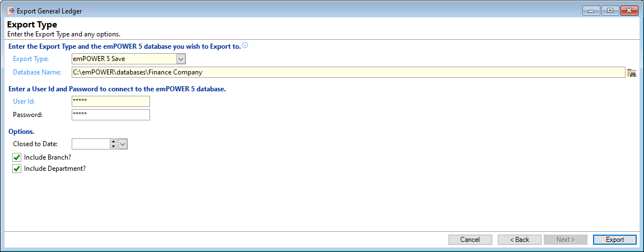Image resolution: width=644 pixels, height=252 pixels.
Task: Select the emPOWER 5 Save text field
Action: (124, 59)
